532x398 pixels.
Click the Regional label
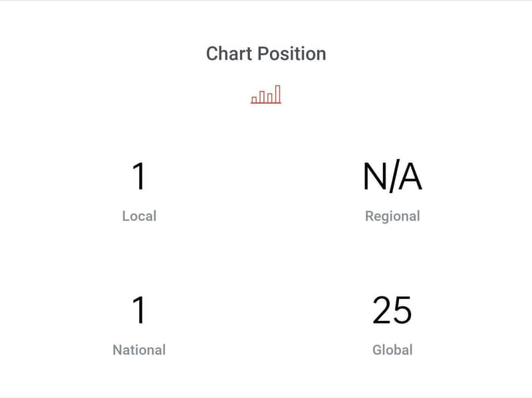click(392, 216)
